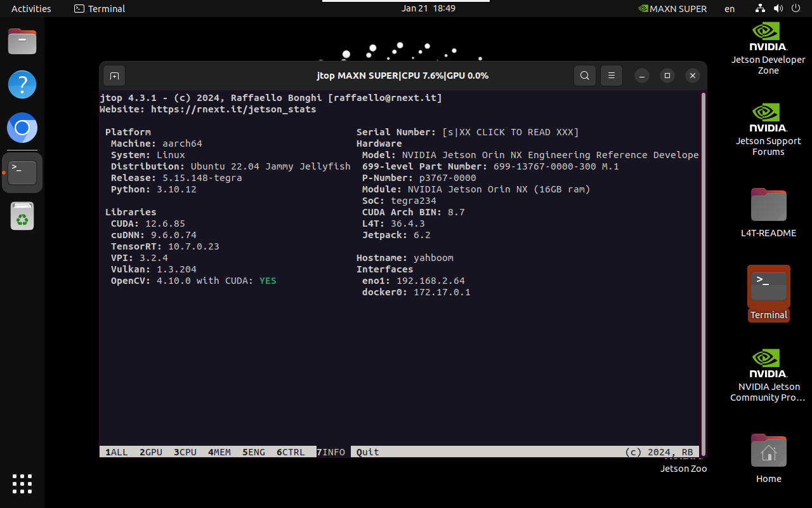
Task: Click Release 5.15.148-tegra
Action: click(x=202, y=178)
